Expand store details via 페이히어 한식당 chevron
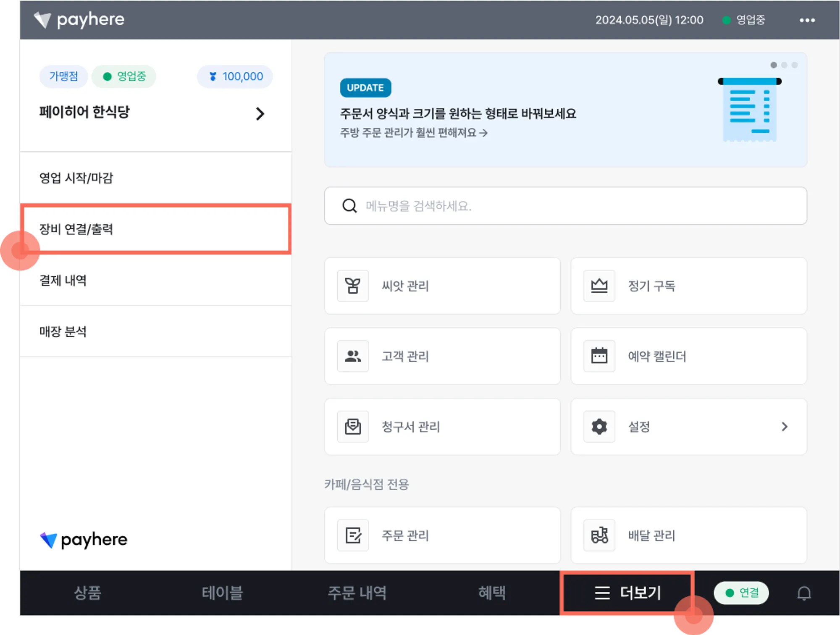The height and width of the screenshot is (635, 840). pyautogui.click(x=260, y=114)
